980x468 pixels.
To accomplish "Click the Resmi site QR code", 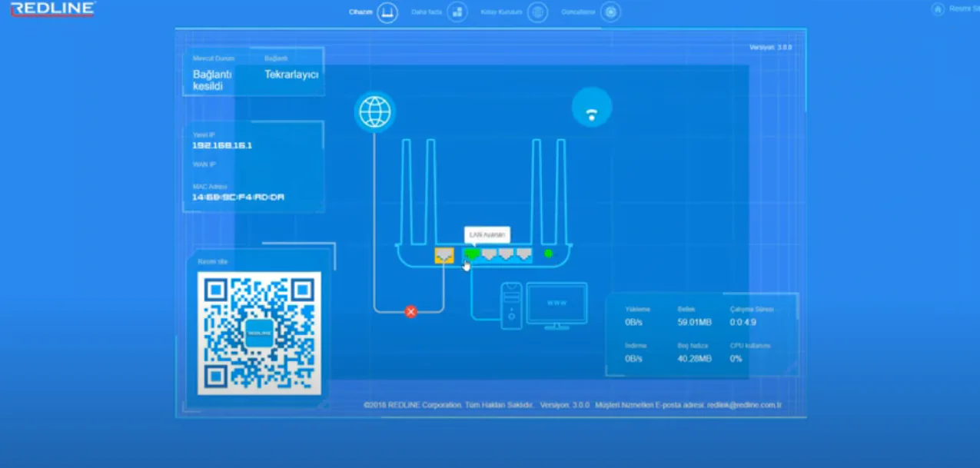I will tap(259, 333).
